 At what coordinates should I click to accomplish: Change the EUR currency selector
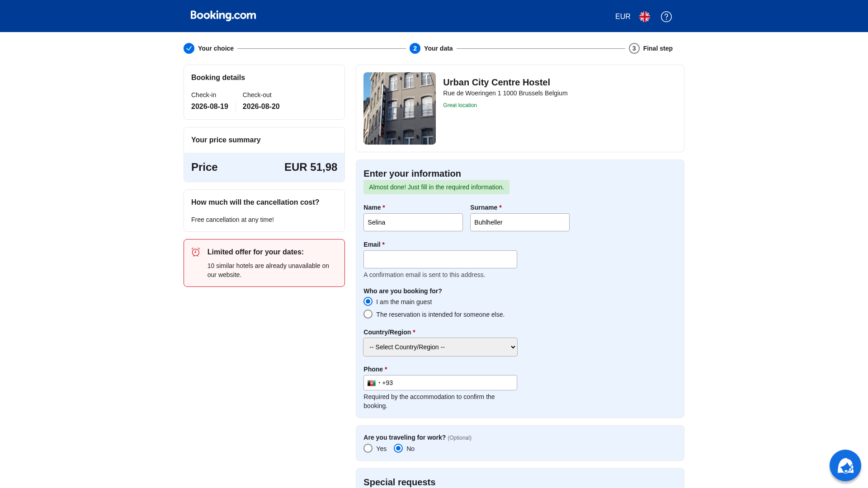(623, 17)
